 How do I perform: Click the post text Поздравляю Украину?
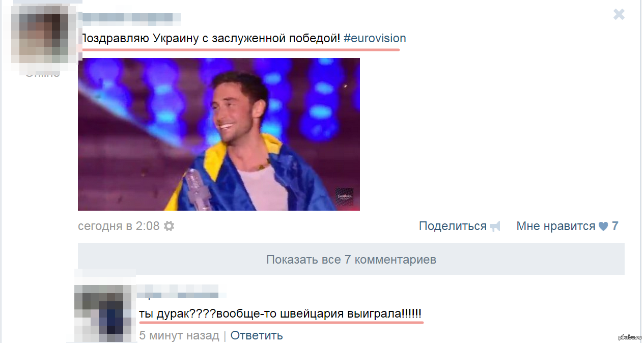click(x=210, y=38)
